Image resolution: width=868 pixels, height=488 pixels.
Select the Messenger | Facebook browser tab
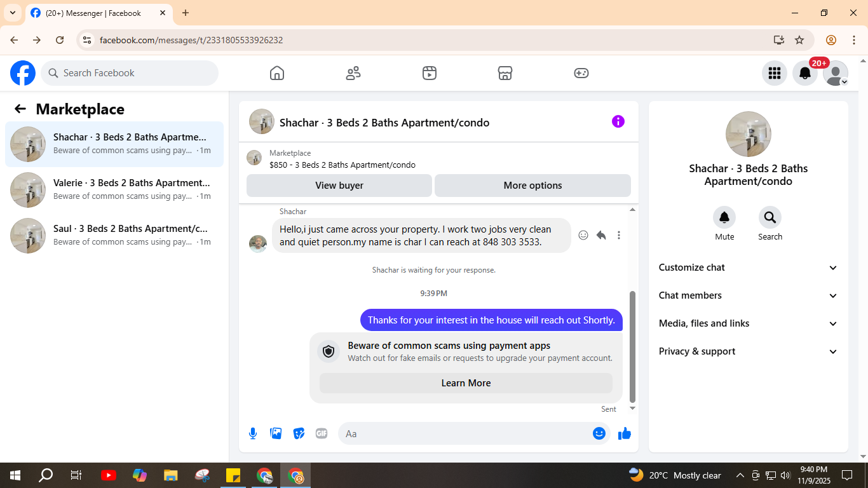(x=98, y=13)
